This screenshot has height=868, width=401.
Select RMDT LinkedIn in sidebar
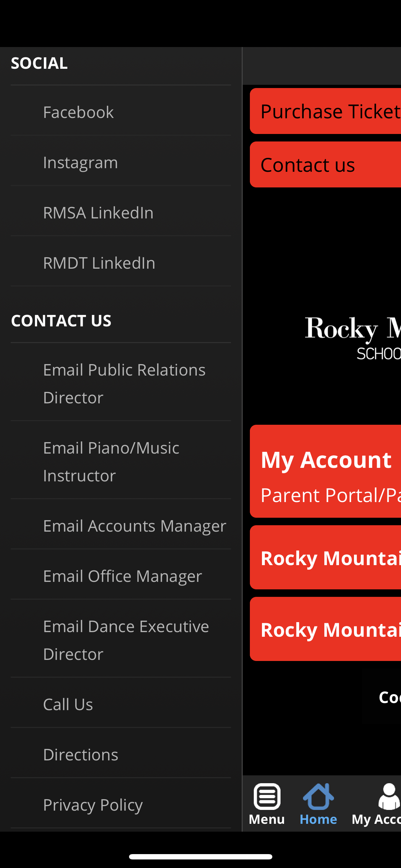(121, 263)
